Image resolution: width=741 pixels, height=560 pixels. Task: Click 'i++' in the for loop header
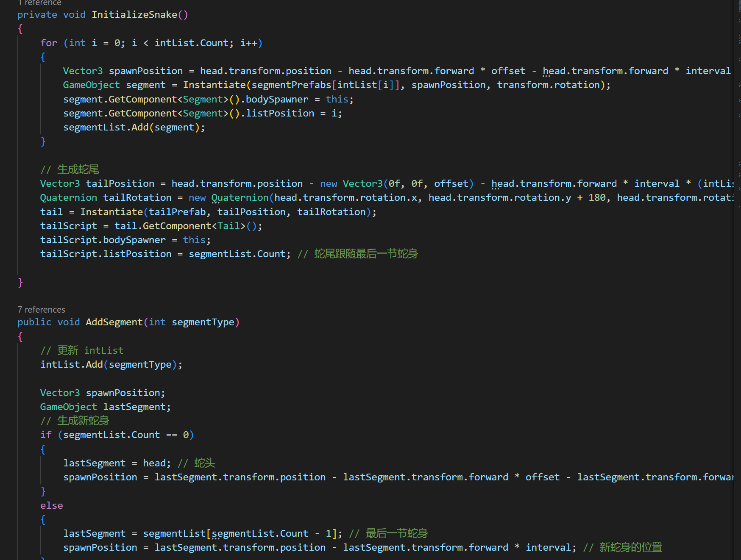click(248, 43)
